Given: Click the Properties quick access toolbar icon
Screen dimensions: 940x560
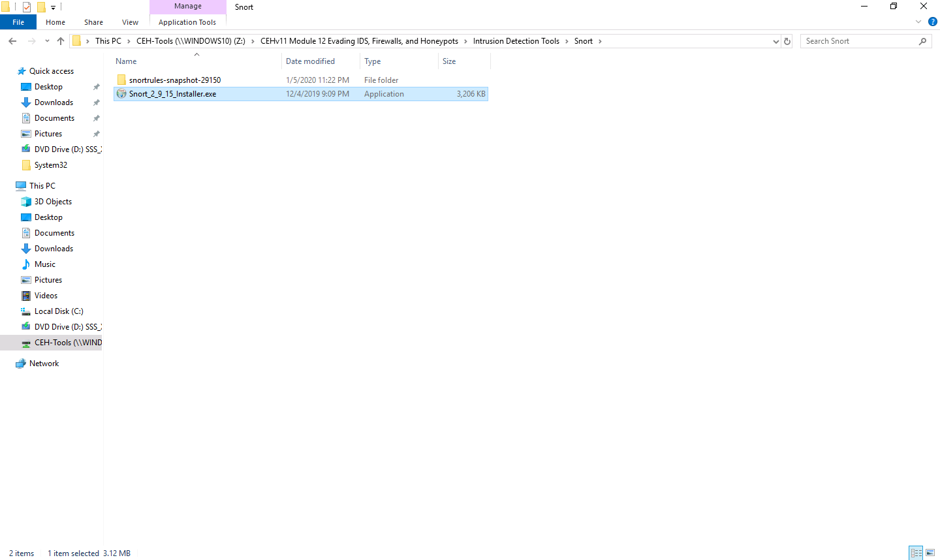Looking at the screenshot, I should coord(27,7).
